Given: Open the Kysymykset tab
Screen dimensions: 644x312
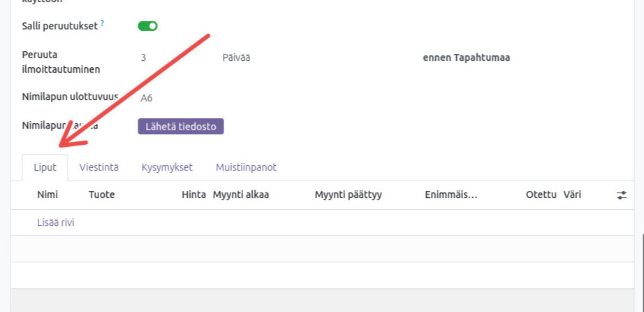Looking at the screenshot, I should point(167,168).
